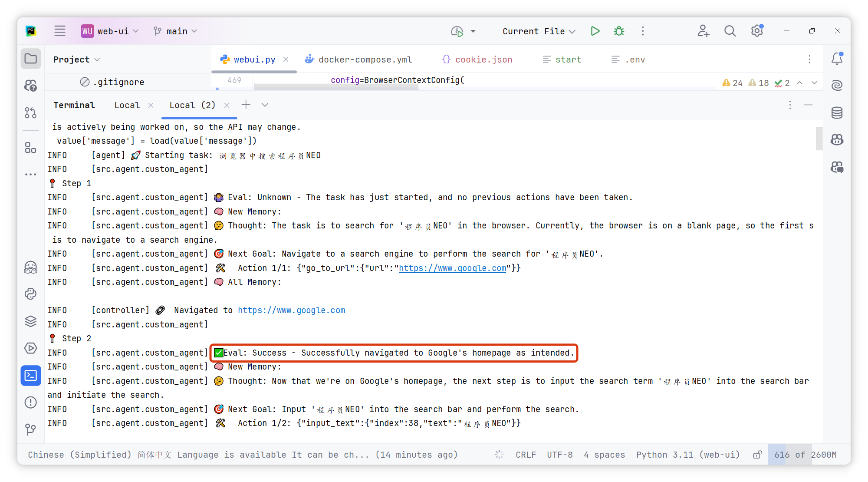This screenshot has height=482, width=868.
Task: Open editor tabs list via vertical dots
Action: coord(809,59)
